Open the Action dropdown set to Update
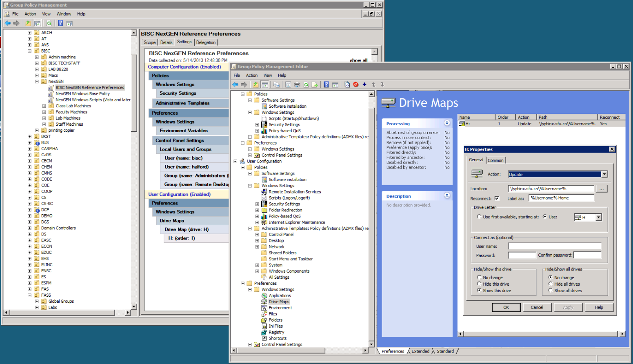Image resolution: width=633 pixels, height=364 pixels. 604,174
